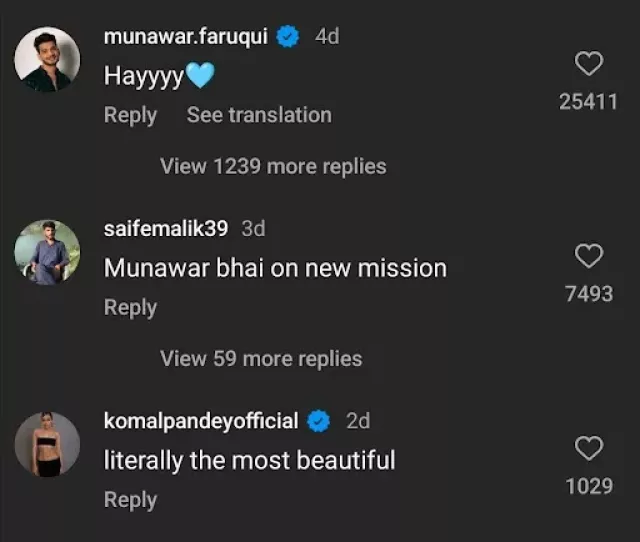Open saifemalik39 username link
The image size is (640, 542).
point(166,229)
